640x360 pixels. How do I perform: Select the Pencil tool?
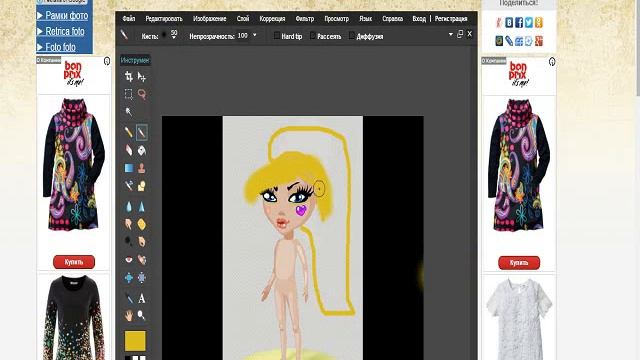(129, 132)
